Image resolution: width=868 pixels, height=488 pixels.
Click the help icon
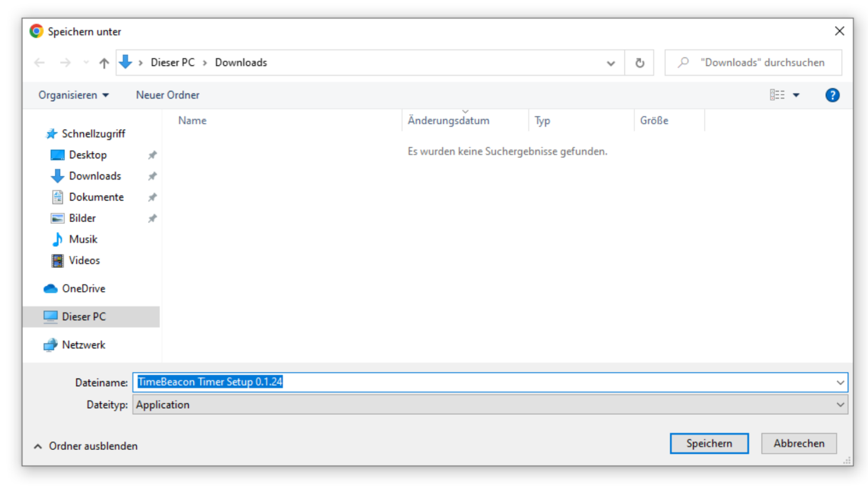[x=832, y=95]
